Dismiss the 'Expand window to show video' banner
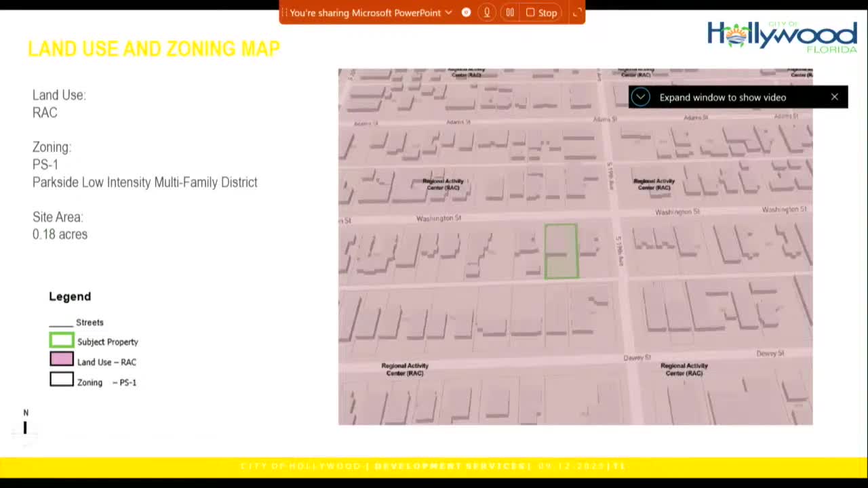 (835, 97)
